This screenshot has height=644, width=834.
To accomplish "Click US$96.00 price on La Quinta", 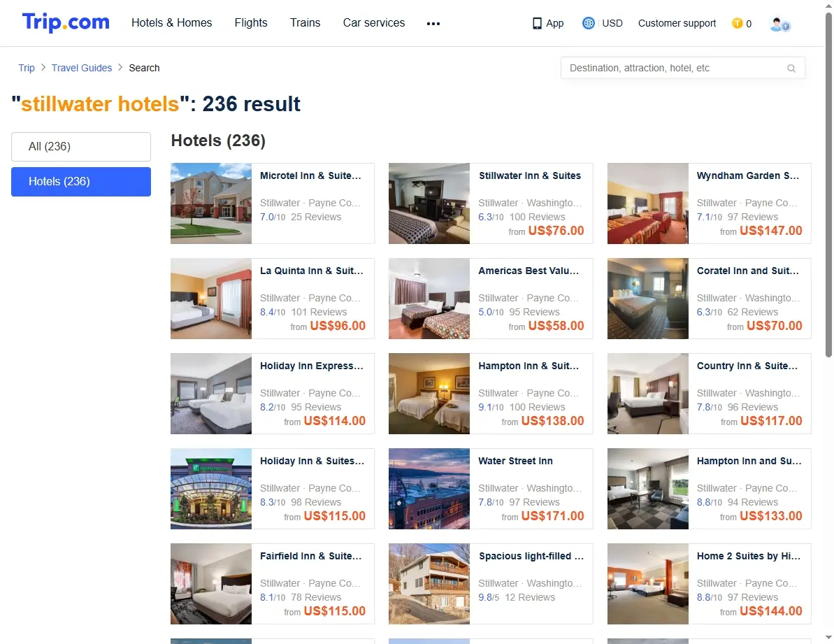I will point(338,326).
